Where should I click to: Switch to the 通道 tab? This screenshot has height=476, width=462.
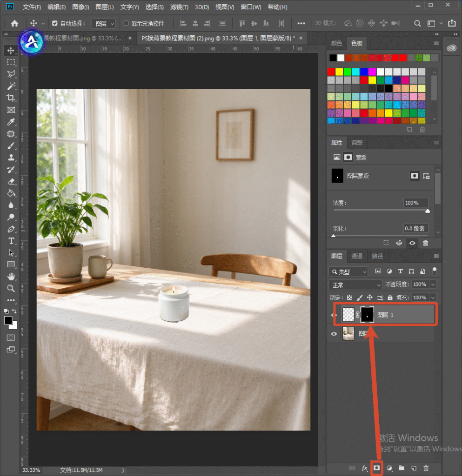click(357, 256)
